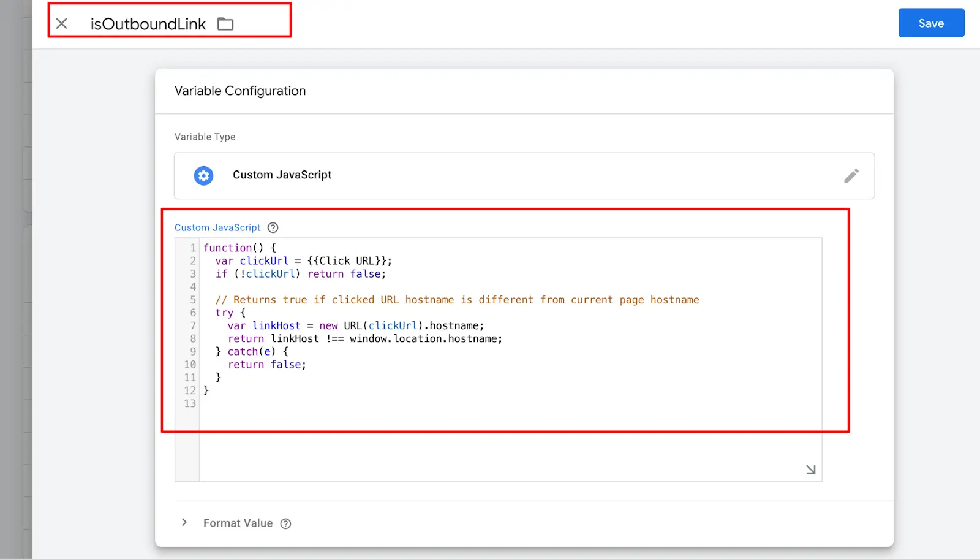Screen dimensions: 980x559
Task: Click the linkHost variable on line 7
Action: pyautogui.click(x=277, y=325)
